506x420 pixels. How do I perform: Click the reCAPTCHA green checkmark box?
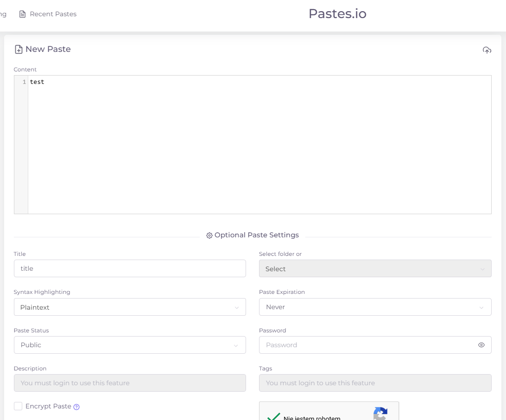[273, 416]
